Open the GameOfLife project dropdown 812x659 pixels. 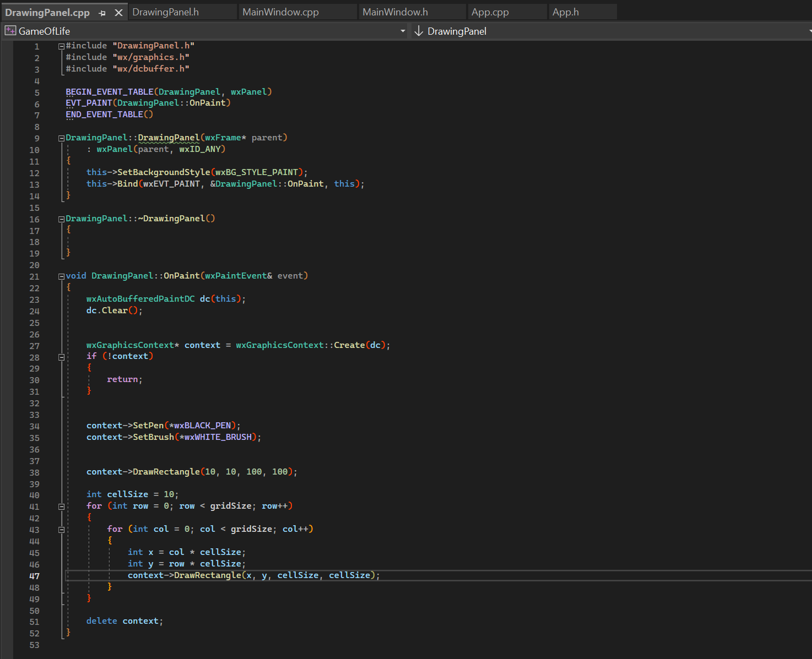pyautogui.click(x=403, y=31)
